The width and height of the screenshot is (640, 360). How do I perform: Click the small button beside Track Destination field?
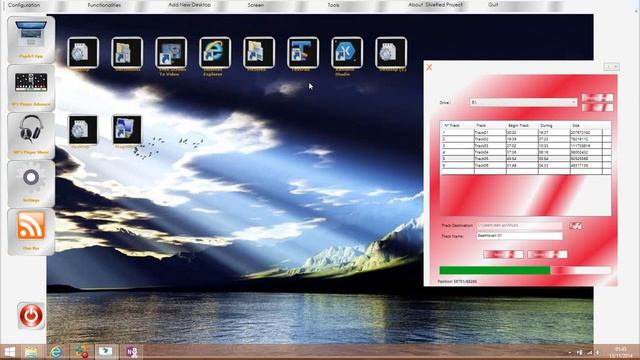pyautogui.click(x=576, y=226)
